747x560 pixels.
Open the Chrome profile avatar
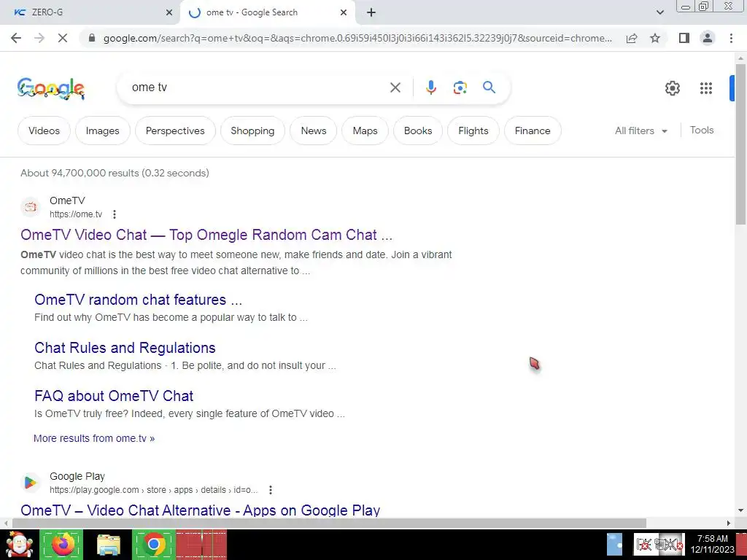(708, 38)
